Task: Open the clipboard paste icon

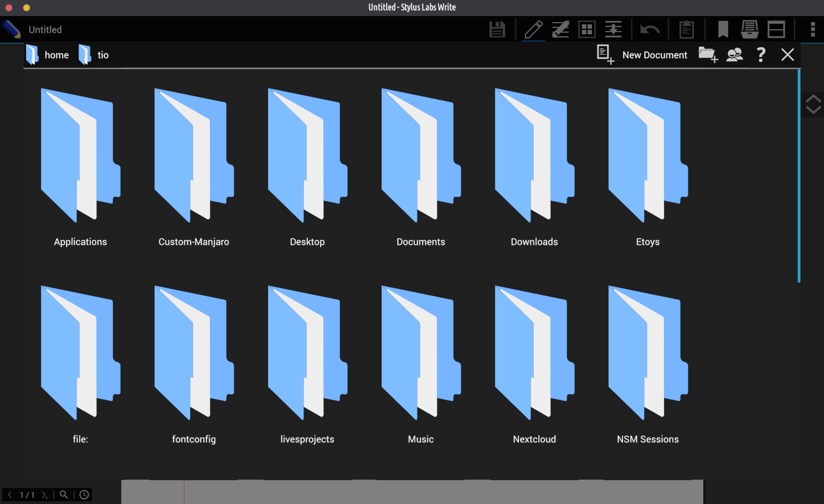Action: coord(687,29)
